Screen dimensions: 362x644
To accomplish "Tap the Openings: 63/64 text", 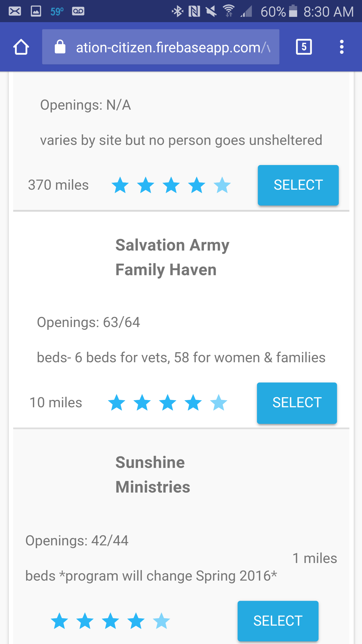I will point(88,322).
